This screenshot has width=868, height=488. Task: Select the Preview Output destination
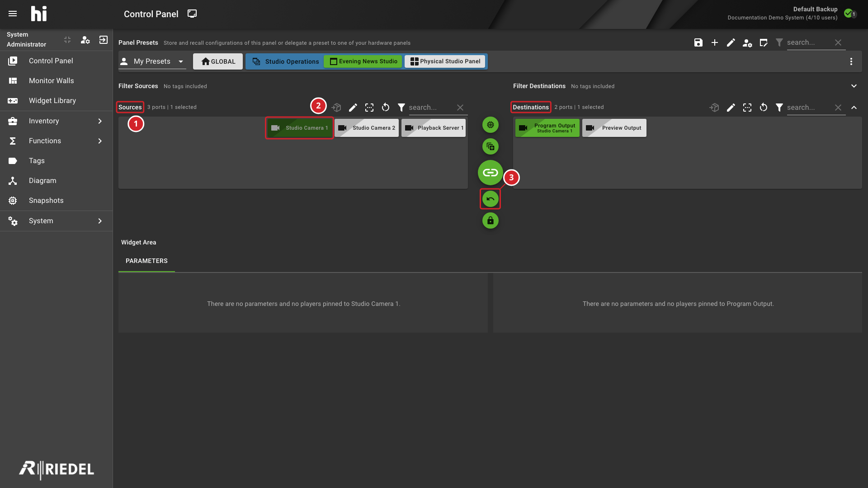tap(614, 128)
